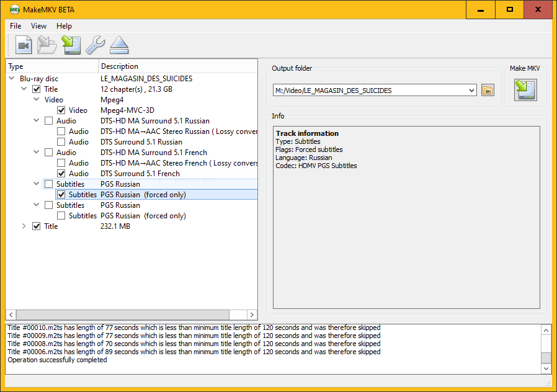Uncheck the highlighted forced only subtitles checkbox

point(61,195)
